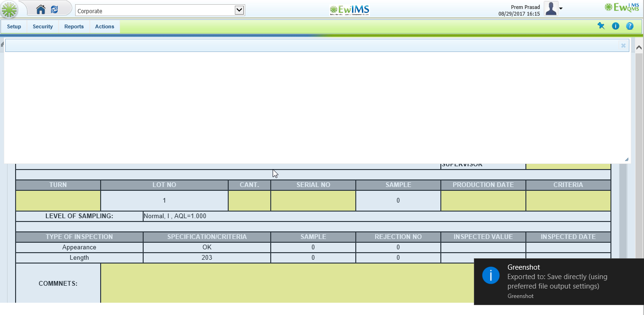Viewport: 644px width, 315px height.
Task: Click the EwIMS center logo
Action: 350,10
